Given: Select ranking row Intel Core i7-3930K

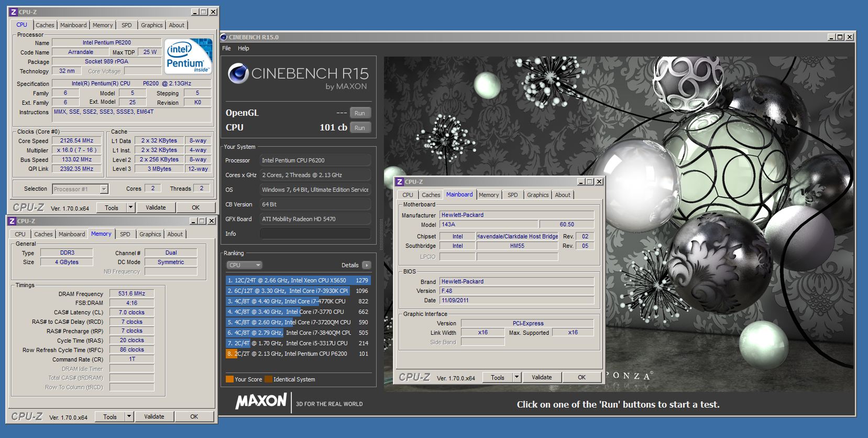Looking at the screenshot, I should point(298,291).
